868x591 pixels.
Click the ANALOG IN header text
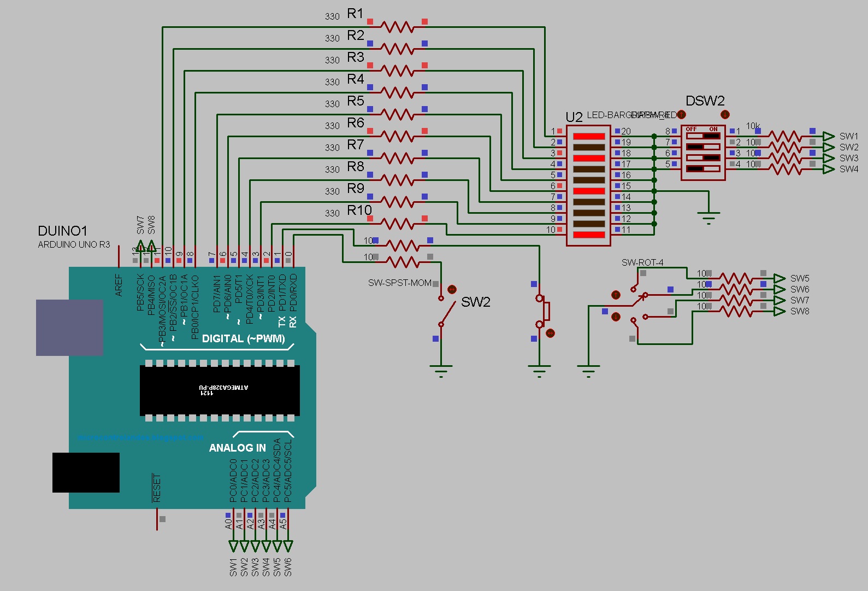(x=238, y=448)
